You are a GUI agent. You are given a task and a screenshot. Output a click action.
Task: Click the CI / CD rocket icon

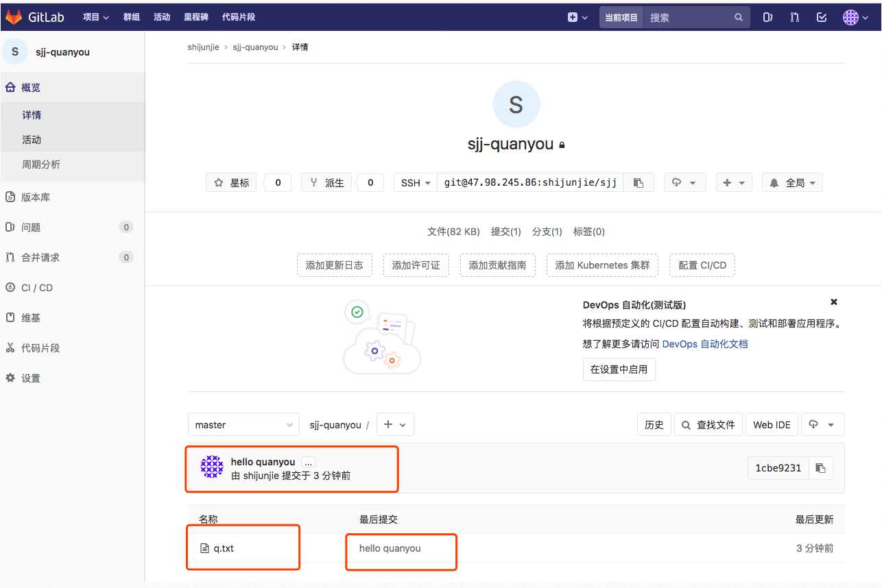tap(10, 288)
